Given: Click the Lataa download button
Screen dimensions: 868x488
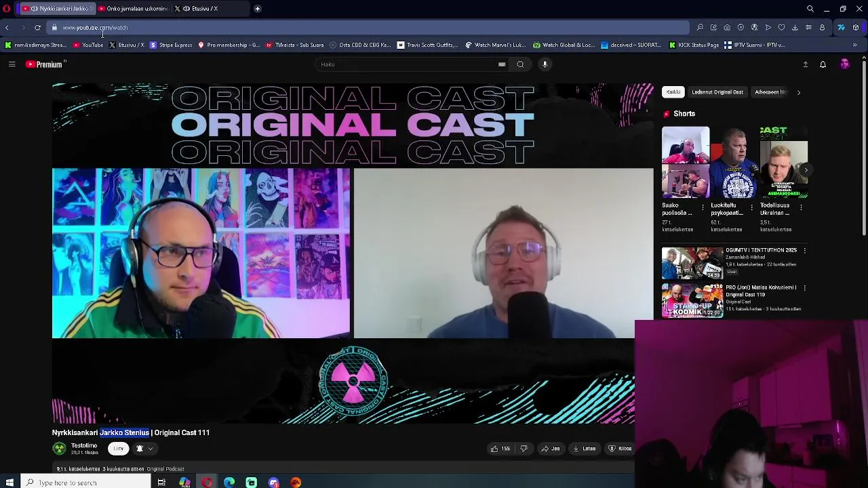Looking at the screenshot, I should 585,449.
